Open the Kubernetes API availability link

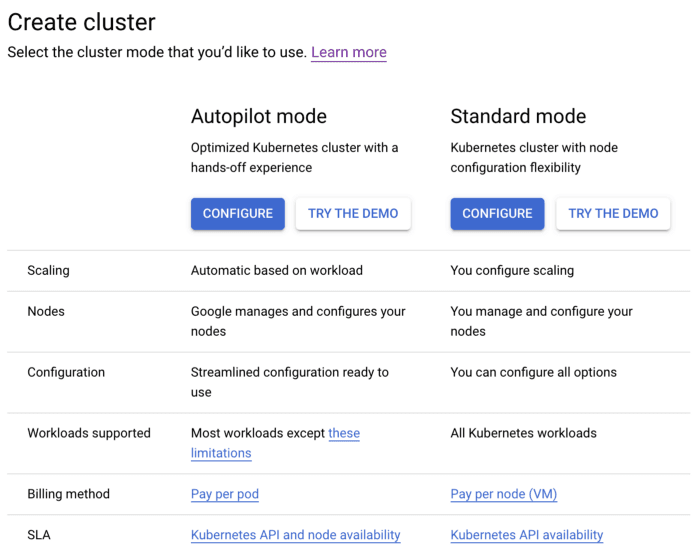coord(527,535)
